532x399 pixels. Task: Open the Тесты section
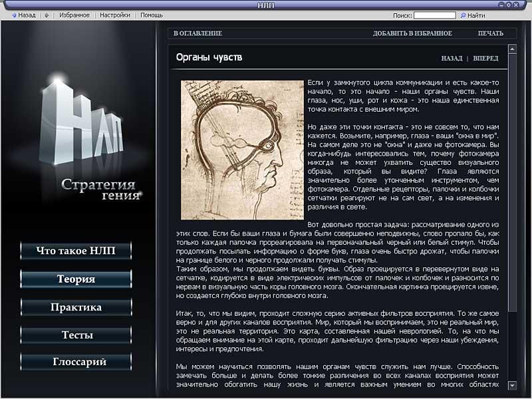click(x=76, y=335)
